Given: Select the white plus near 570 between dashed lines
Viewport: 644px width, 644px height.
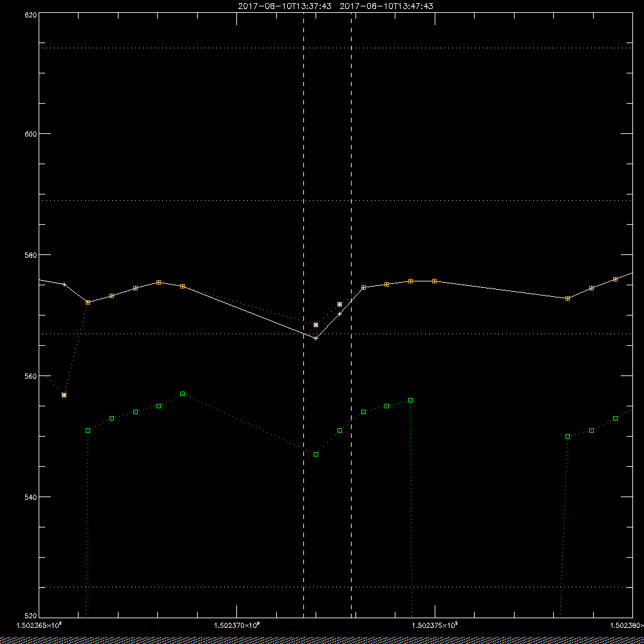Looking at the screenshot, I should pos(339,314).
